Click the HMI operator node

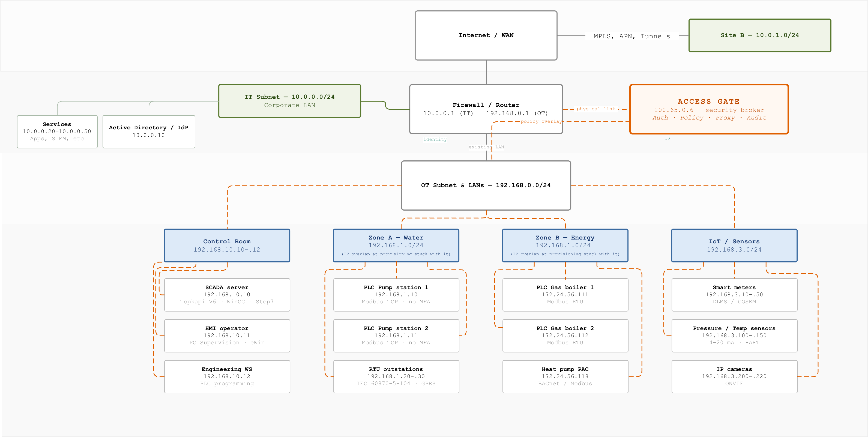(x=227, y=336)
